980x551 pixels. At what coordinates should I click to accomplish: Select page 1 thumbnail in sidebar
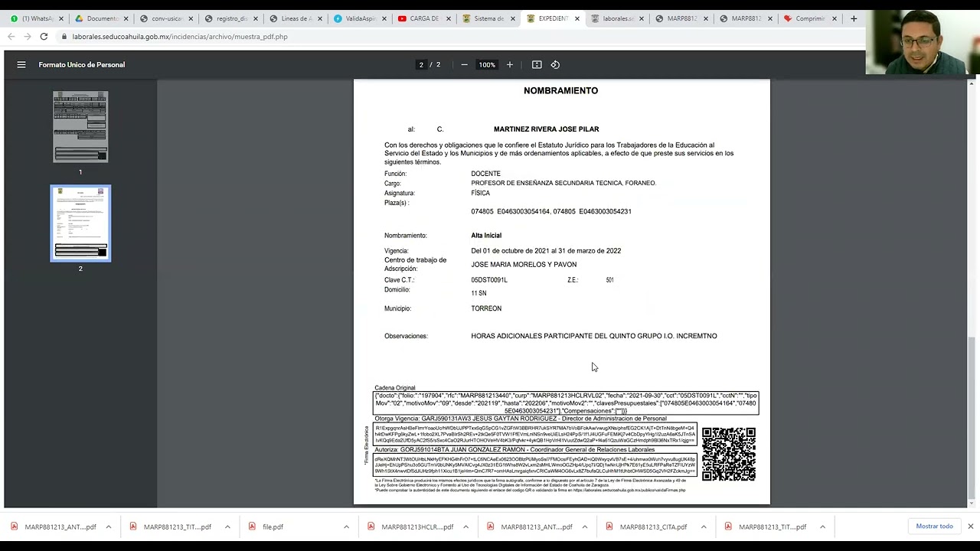click(x=80, y=126)
